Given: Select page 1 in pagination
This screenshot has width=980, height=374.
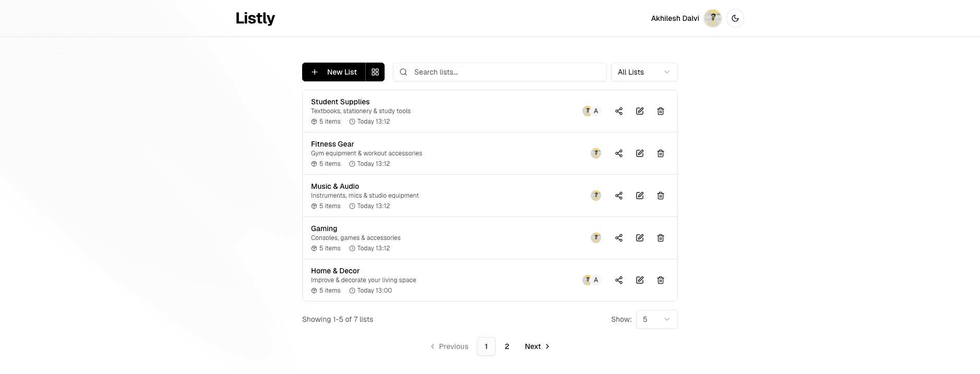Looking at the screenshot, I should pos(486,346).
